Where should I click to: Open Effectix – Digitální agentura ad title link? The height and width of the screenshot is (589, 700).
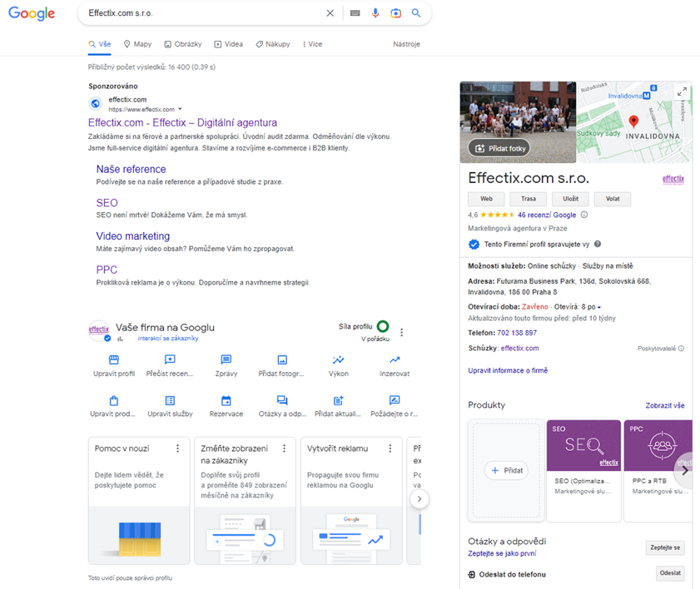tap(182, 123)
